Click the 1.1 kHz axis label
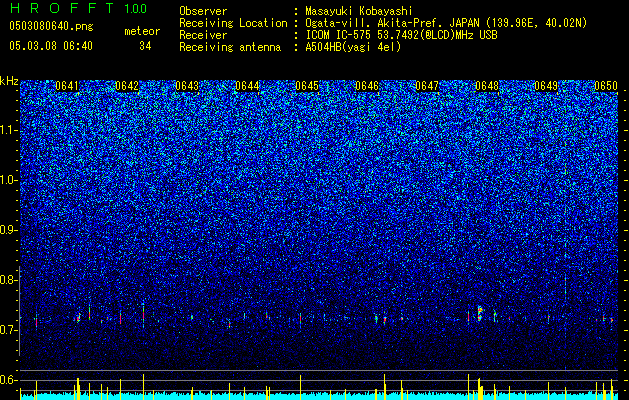629x400 pixels. pos(9,130)
